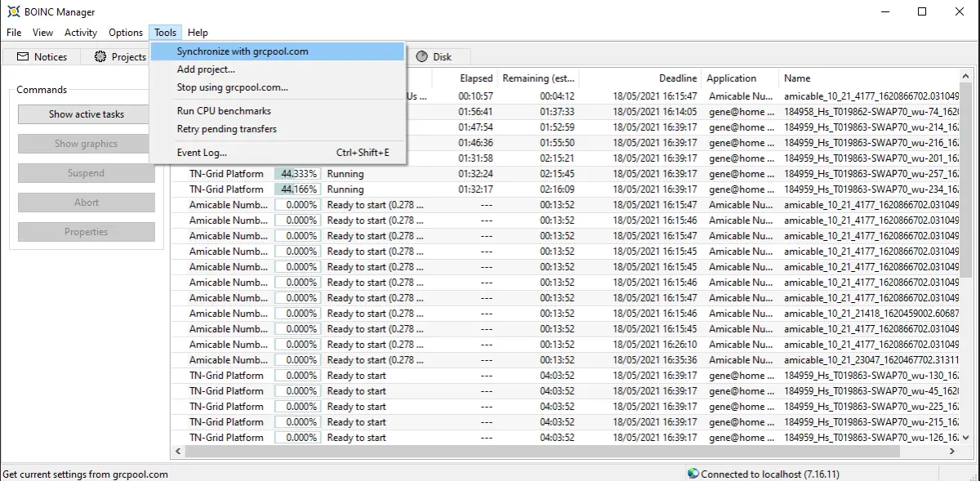Image resolution: width=980 pixels, height=481 pixels.
Task: Click elapsed time 00:10:57
Action: (x=475, y=96)
